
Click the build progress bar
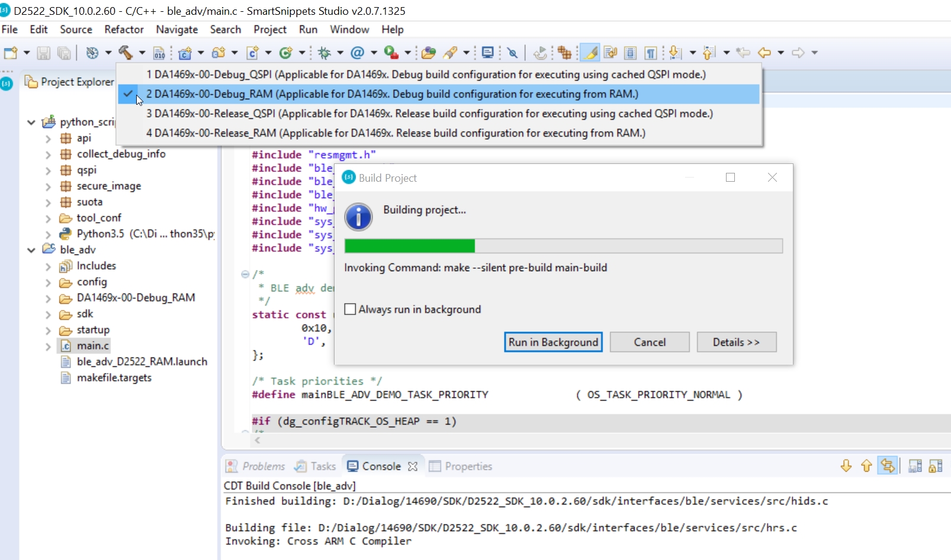click(x=563, y=246)
